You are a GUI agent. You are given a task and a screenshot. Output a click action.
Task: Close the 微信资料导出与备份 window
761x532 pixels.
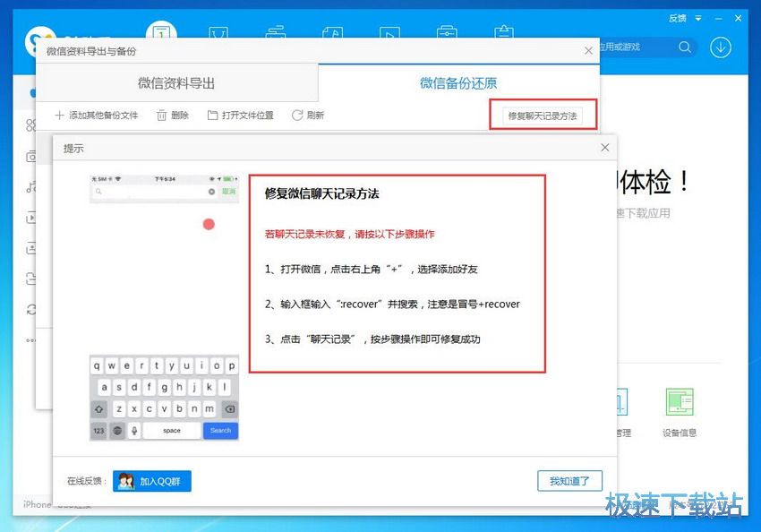click(x=588, y=50)
